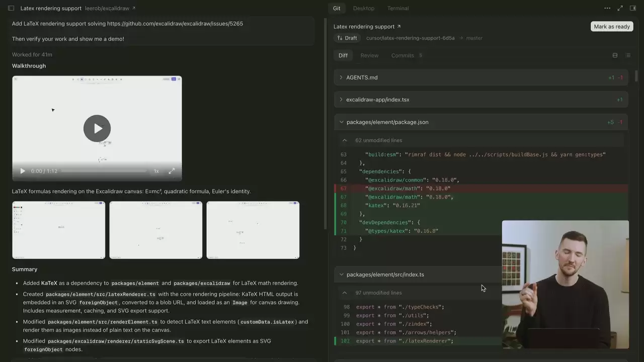Viewport: 644px width, 362px height.
Task: Expand the AGENTS.md file diff
Action: (x=481, y=77)
